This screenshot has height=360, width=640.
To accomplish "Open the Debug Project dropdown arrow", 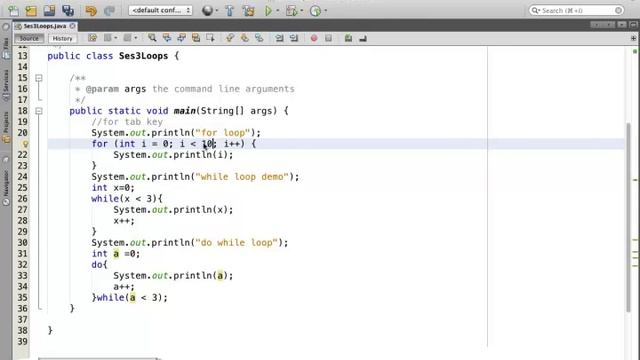I will tap(302, 11).
